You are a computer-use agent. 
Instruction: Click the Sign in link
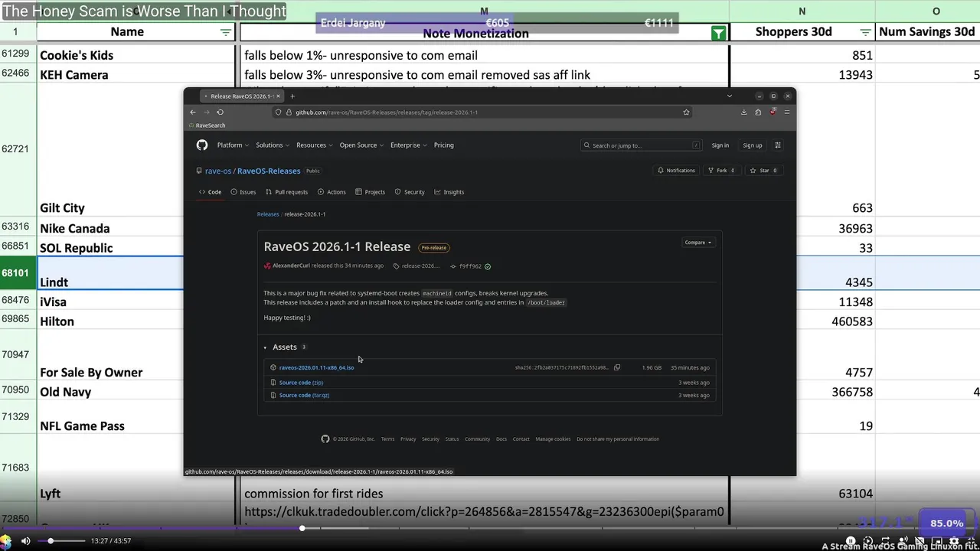tap(720, 145)
